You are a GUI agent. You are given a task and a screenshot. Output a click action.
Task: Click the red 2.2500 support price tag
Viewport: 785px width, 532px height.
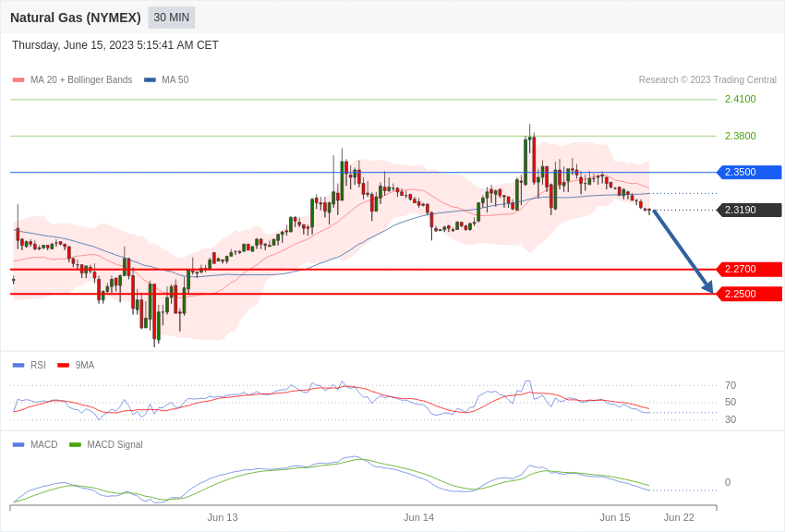point(750,294)
